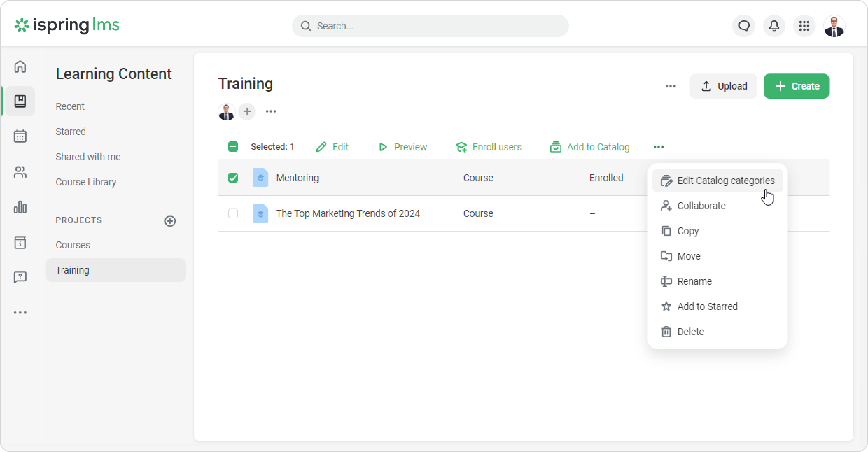The height and width of the screenshot is (452, 868).
Task: Uncheck the Mentoring course checkbox
Action: pyautogui.click(x=233, y=178)
